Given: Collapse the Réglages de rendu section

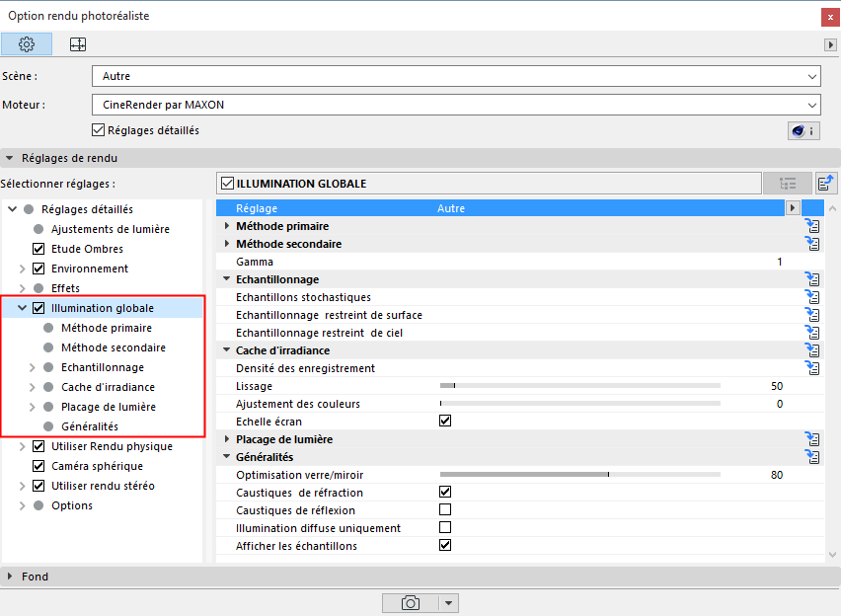Looking at the screenshot, I should tap(9, 158).
